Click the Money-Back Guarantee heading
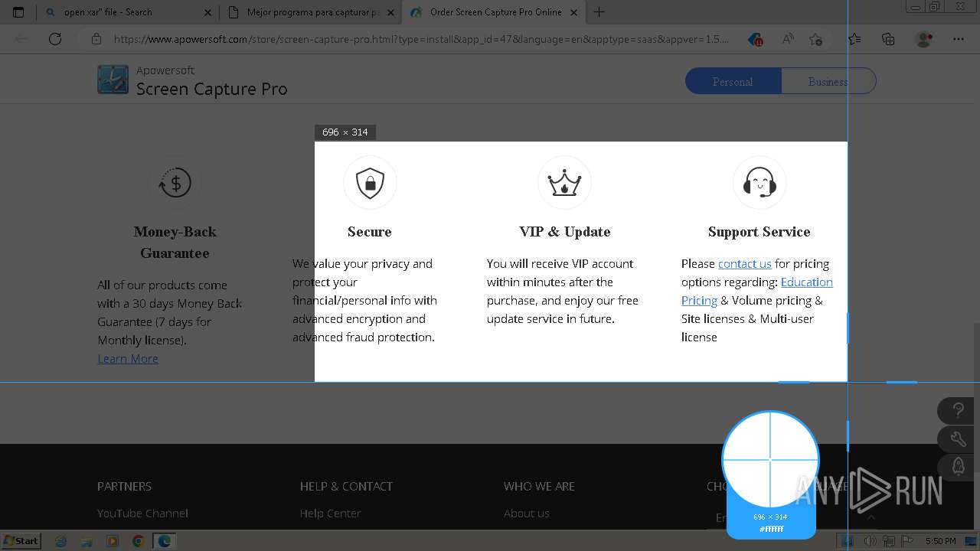Screen dimensions: 980x551 coord(175,242)
